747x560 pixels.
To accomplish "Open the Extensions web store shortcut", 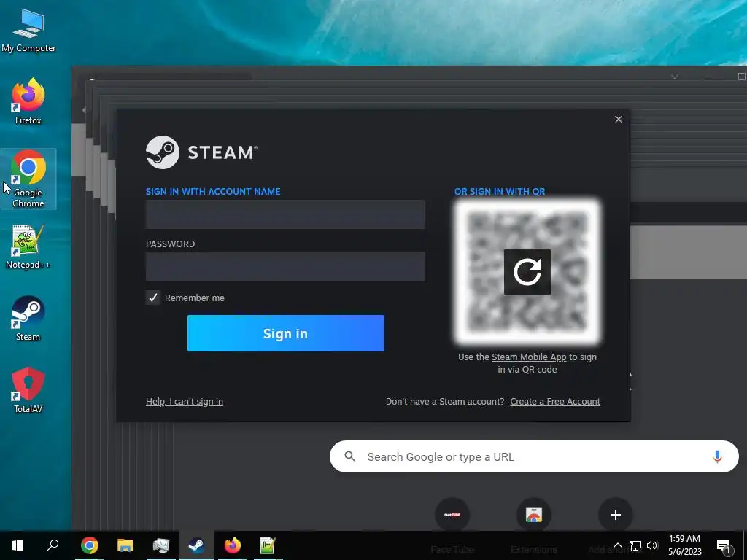I will tap(533, 515).
